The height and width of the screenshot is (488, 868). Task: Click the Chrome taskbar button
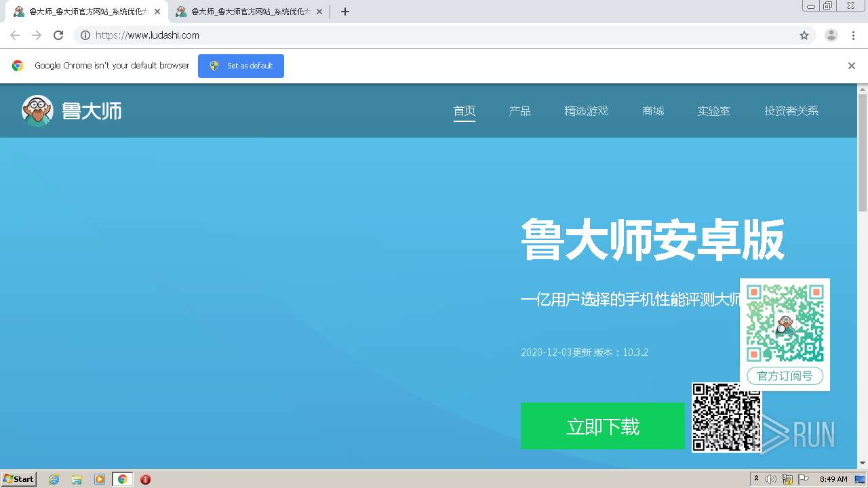pyautogui.click(x=122, y=479)
